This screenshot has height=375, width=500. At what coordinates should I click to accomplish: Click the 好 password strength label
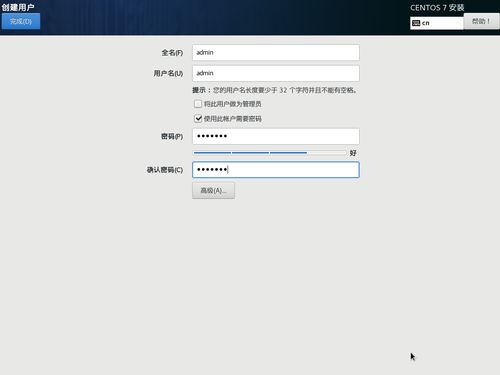click(x=353, y=153)
